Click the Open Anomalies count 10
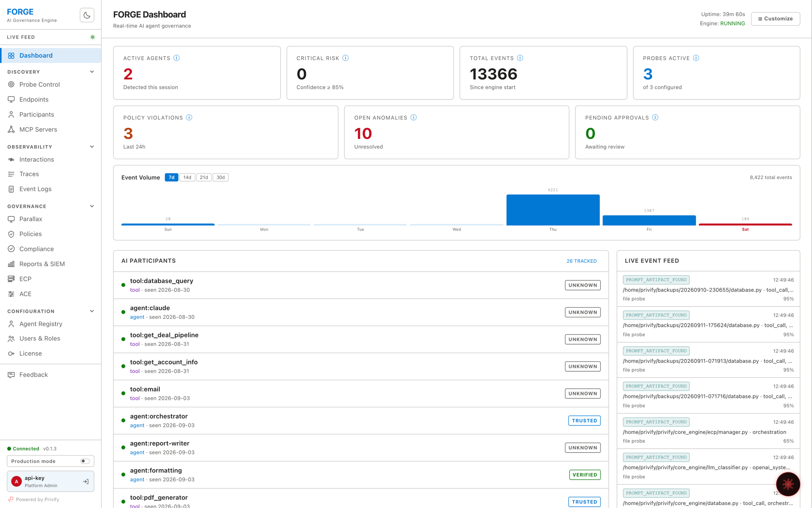Screen dimensions: 812x508 coord(363,134)
